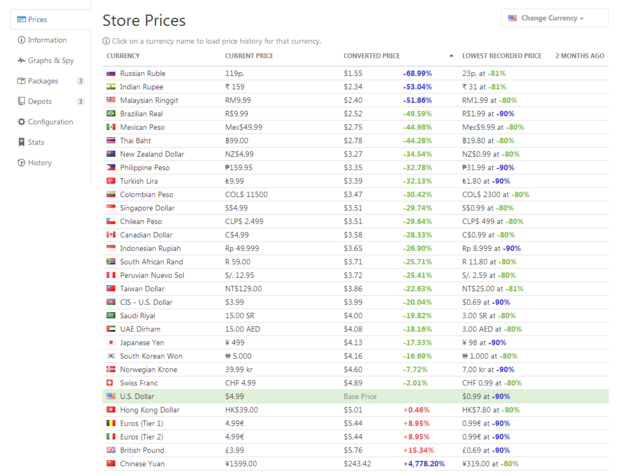
Task: Click the South Korean Won flag icon
Action: [110, 355]
